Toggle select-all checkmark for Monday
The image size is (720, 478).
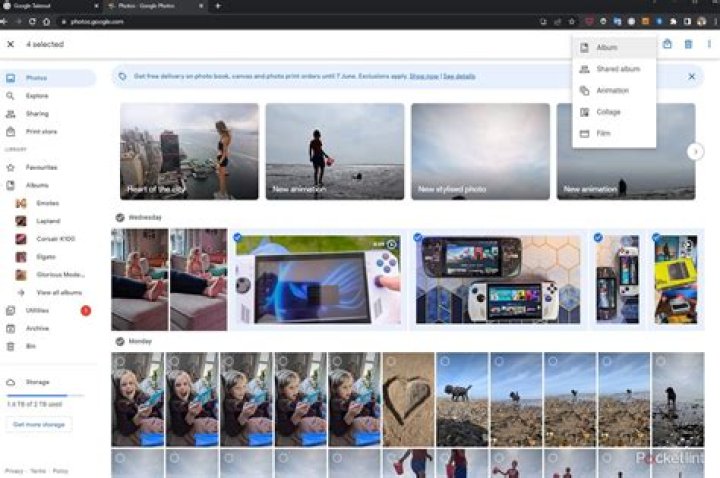coord(120,341)
